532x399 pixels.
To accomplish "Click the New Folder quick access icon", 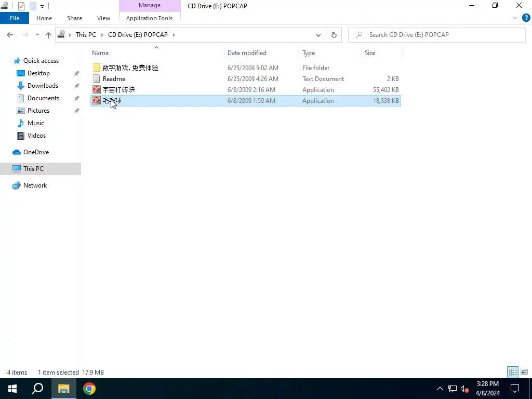I will point(33,6).
